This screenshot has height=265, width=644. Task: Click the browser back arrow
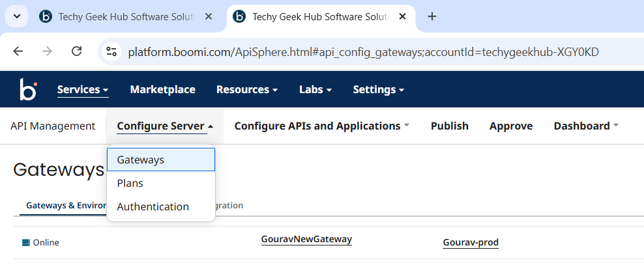pos(18,51)
